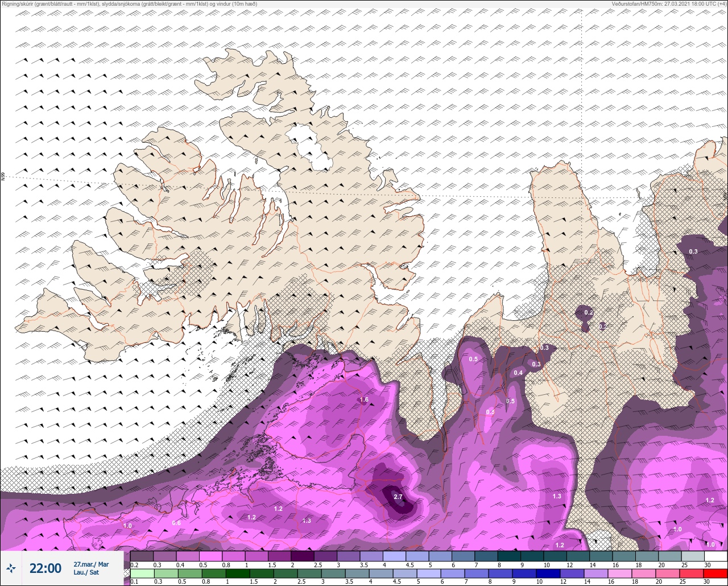Click the Veðurstofan star logo icon
The image size is (728, 586).
[11, 568]
